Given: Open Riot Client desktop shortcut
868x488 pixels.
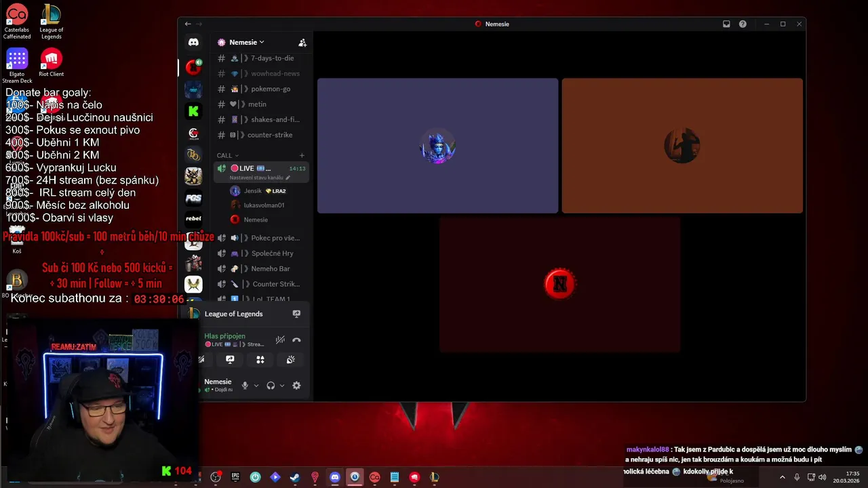Looking at the screenshot, I should point(51,63).
